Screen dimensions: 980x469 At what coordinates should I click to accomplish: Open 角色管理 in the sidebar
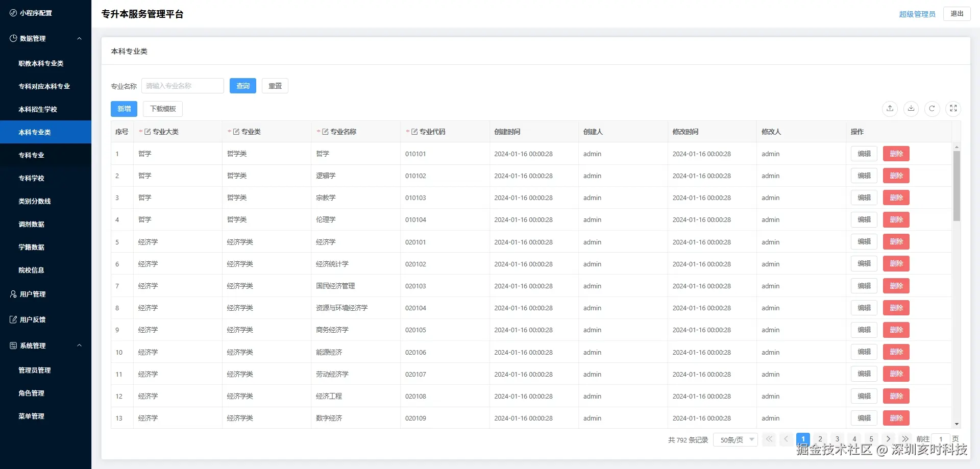(x=46, y=393)
